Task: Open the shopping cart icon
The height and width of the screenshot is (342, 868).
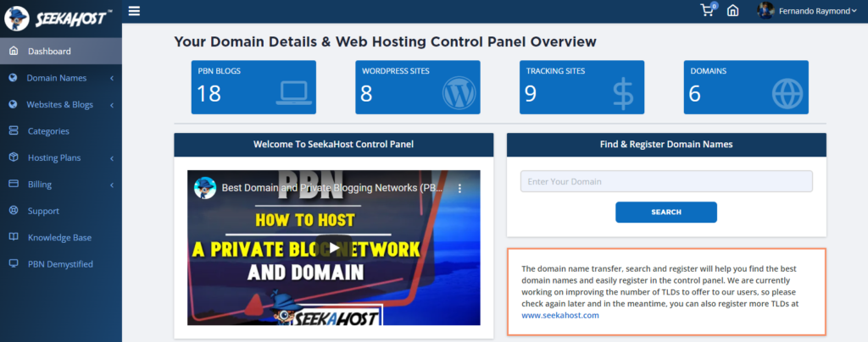Action: (x=707, y=11)
